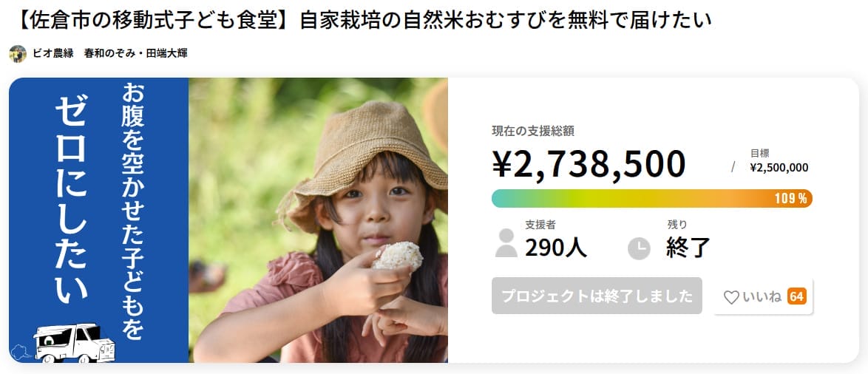The width and height of the screenshot is (868, 374).
Task: Click the clock icon beside 残り
Action: [639, 248]
